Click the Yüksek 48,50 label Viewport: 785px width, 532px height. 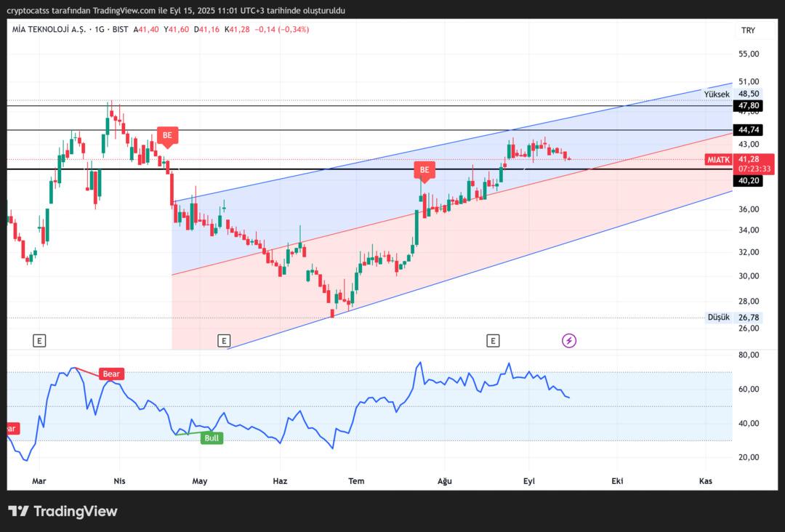tap(731, 94)
